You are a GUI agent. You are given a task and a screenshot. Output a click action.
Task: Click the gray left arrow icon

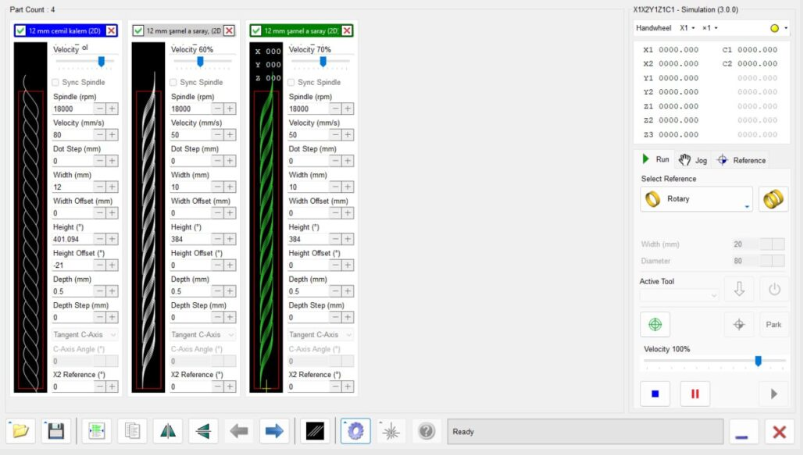[239, 431]
